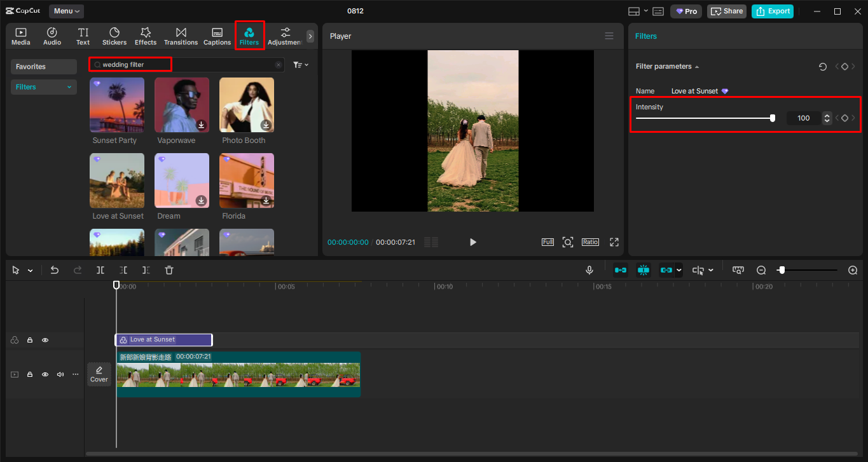The image size is (868, 462).
Task: Mute the video track speaker icon
Action: click(x=60, y=374)
